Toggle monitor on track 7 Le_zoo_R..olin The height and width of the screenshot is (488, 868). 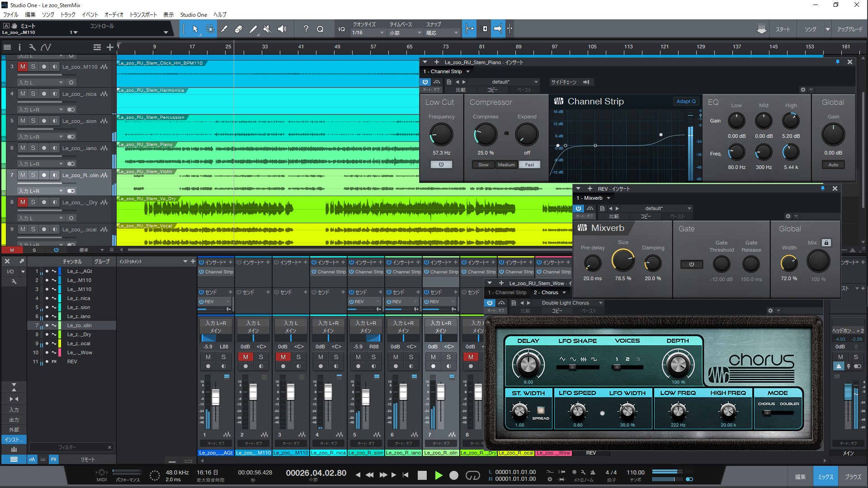pyautogui.click(x=55, y=175)
